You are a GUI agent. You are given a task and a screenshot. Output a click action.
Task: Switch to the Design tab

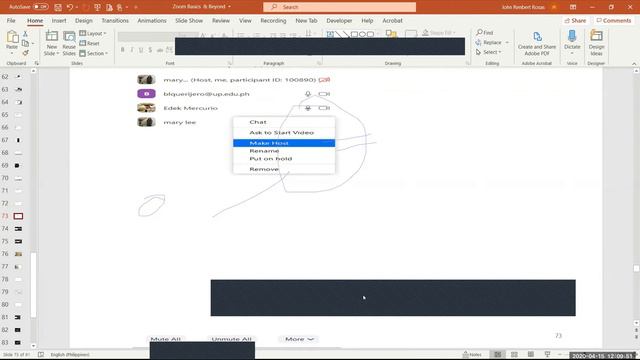click(84, 20)
